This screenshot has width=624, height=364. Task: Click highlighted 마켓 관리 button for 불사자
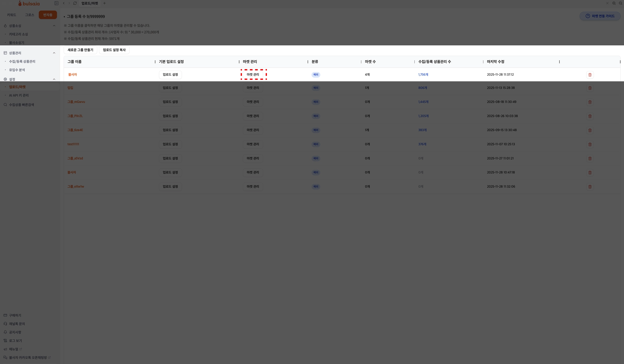tap(253, 75)
